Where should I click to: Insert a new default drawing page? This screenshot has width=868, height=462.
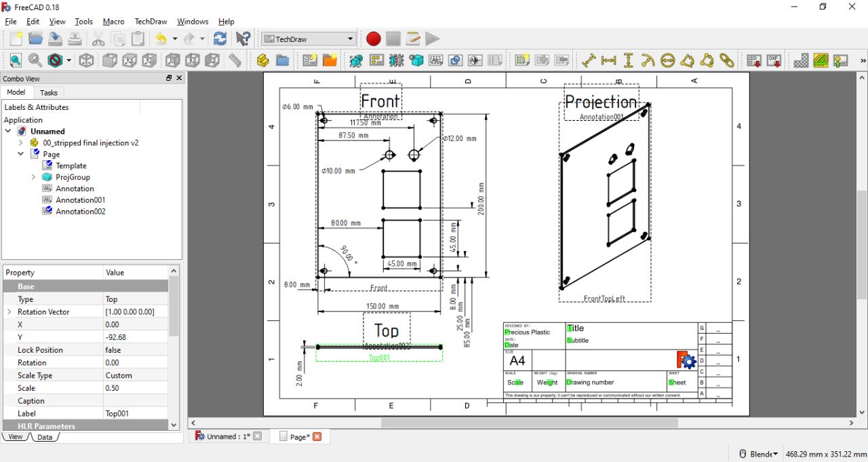click(x=310, y=61)
